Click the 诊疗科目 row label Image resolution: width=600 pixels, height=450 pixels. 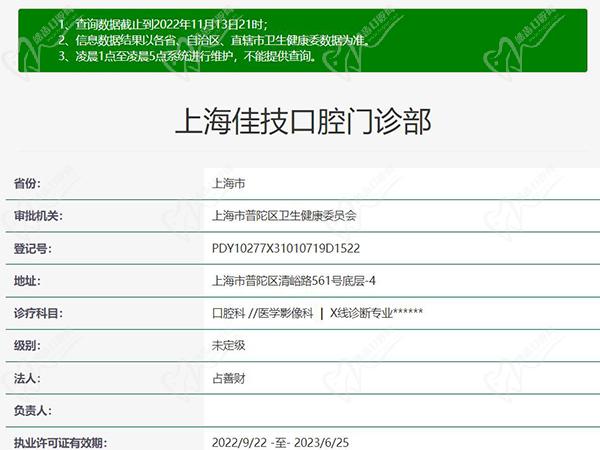(38, 313)
